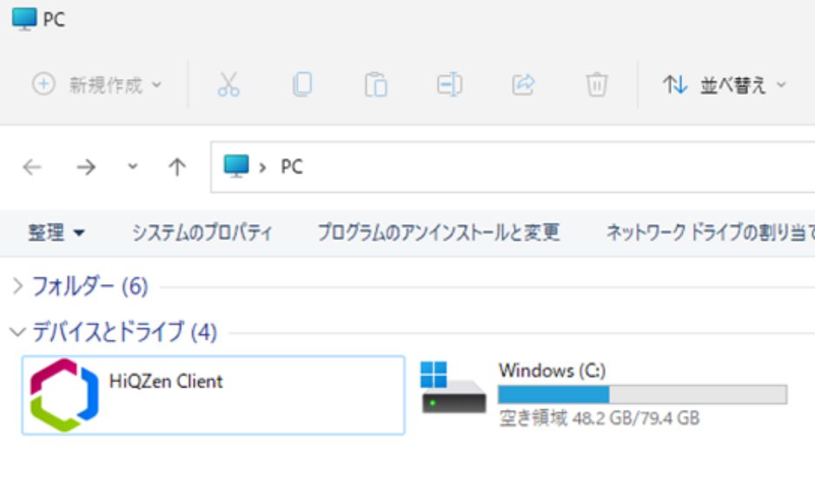Click the Copy icon in toolbar
Screen dimensions: 815x504
pyautogui.click(x=302, y=84)
